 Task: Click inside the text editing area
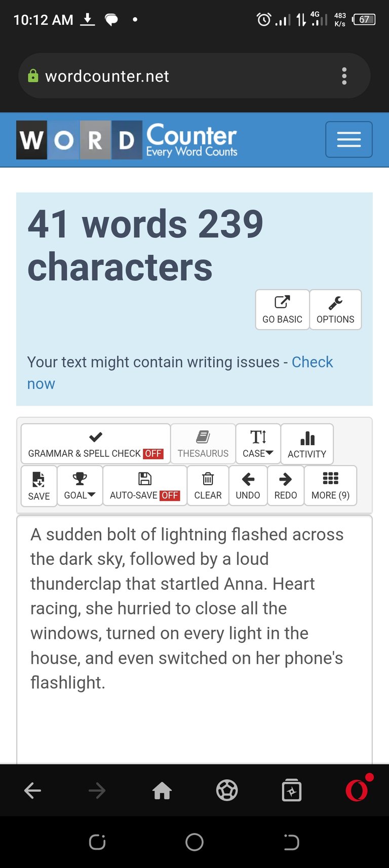tap(194, 640)
